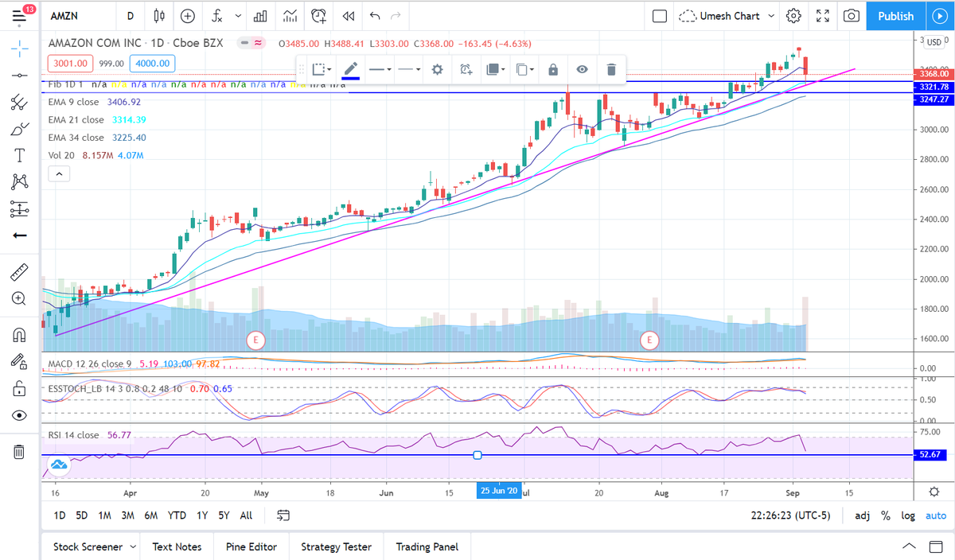The height and width of the screenshot is (560, 955).
Task: Select the crosshair cursor tool
Action: 20,48
